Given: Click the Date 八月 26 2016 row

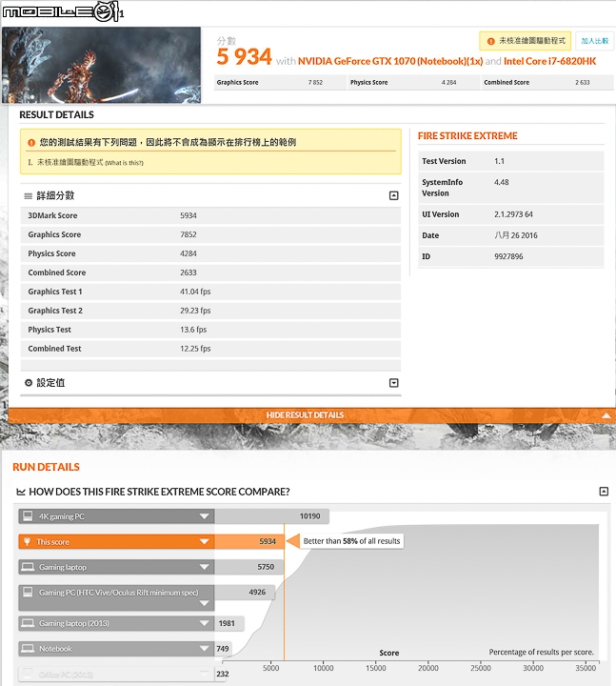Looking at the screenshot, I should [x=511, y=235].
